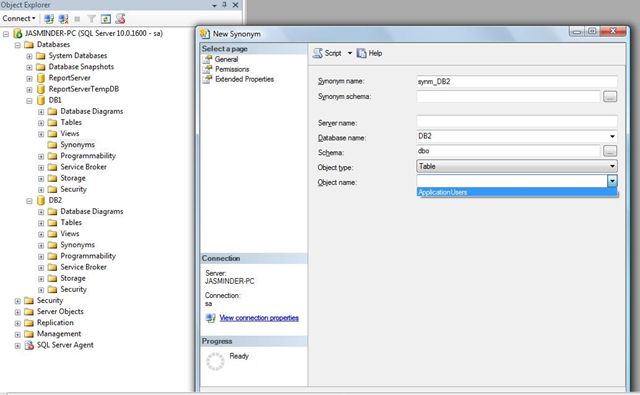640x395 pixels.
Task: Open the Script dropdown arrow
Action: (350, 53)
